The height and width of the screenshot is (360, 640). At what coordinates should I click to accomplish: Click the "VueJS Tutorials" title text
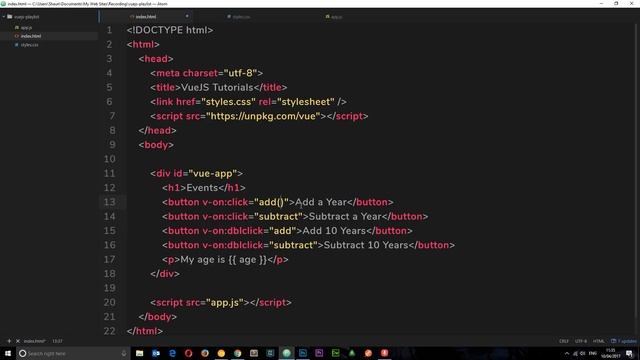click(217, 87)
